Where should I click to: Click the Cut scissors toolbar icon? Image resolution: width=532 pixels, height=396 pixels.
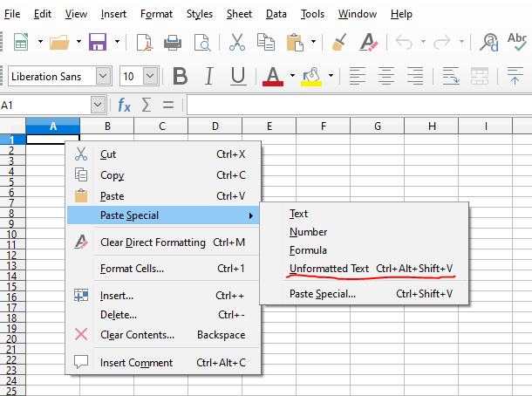coord(237,41)
